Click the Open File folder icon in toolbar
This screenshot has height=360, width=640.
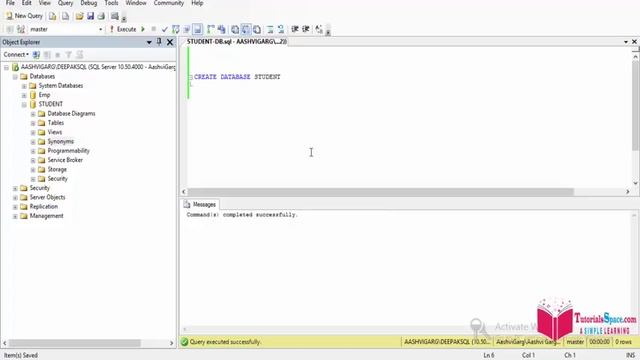click(x=79, y=16)
